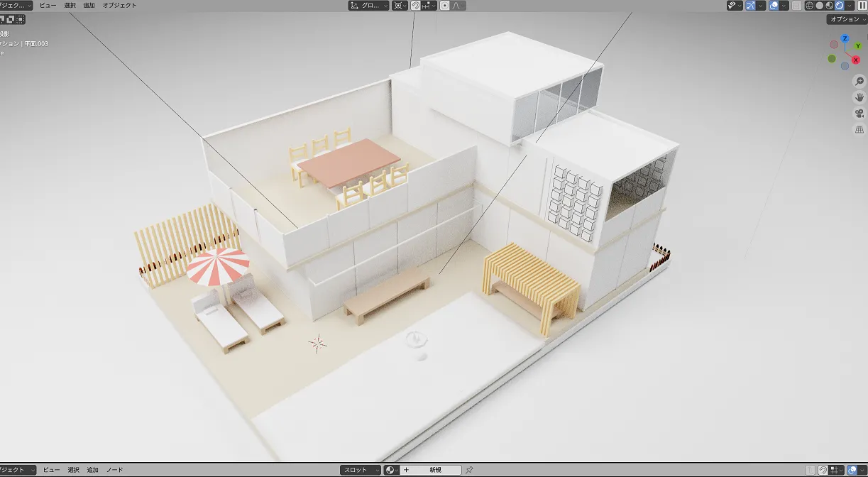Toggle X-ray mode

point(797,5)
